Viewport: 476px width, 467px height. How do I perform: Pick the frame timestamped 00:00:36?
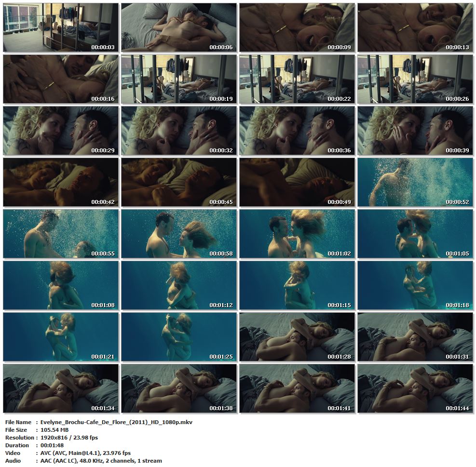(297, 131)
